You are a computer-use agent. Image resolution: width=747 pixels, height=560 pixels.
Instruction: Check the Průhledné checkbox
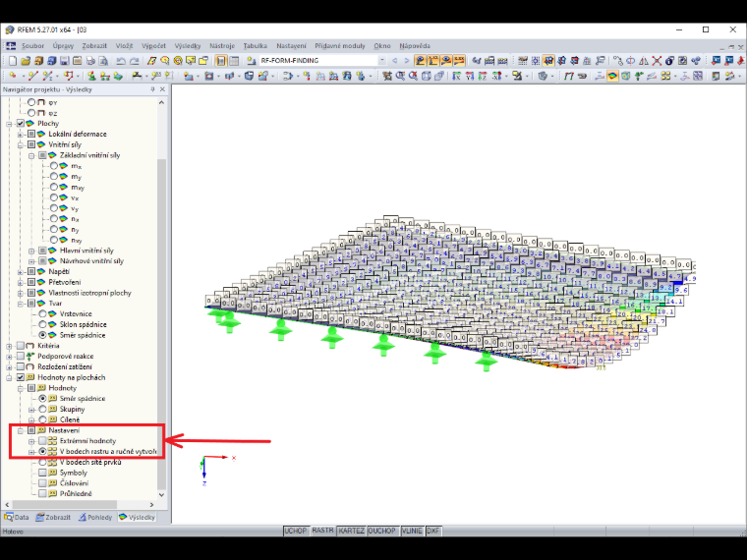pos(42,494)
